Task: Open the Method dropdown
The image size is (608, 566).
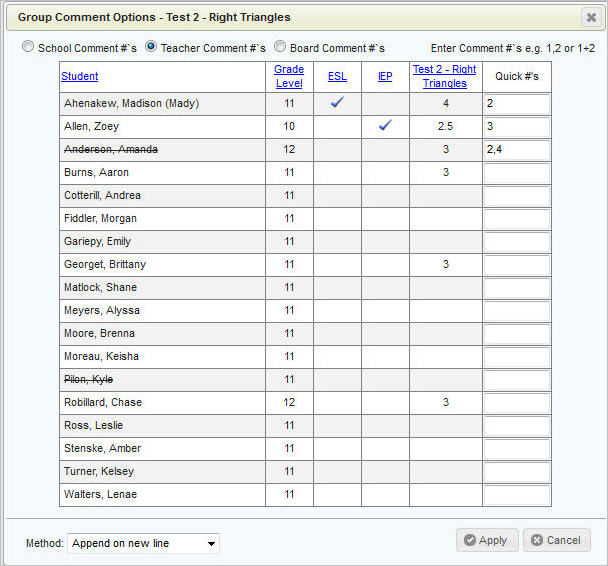Action: click(143, 543)
